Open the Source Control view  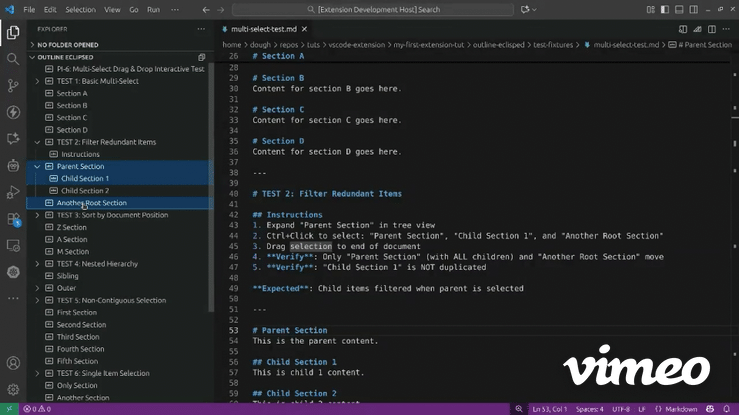click(x=13, y=86)
